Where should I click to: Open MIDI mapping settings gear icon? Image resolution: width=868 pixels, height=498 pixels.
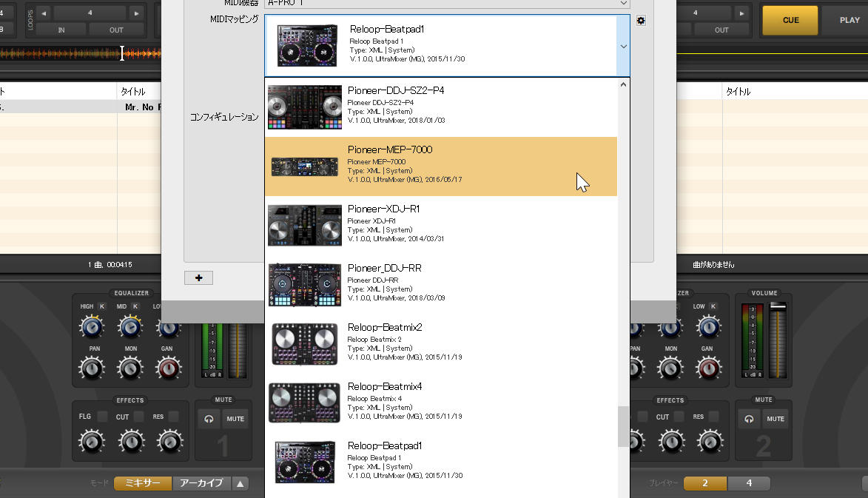(x=641, y=21)
